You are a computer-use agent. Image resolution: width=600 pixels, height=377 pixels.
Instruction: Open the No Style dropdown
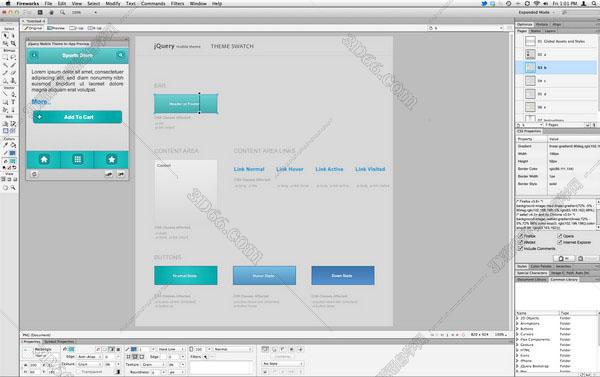coord(283,364)
